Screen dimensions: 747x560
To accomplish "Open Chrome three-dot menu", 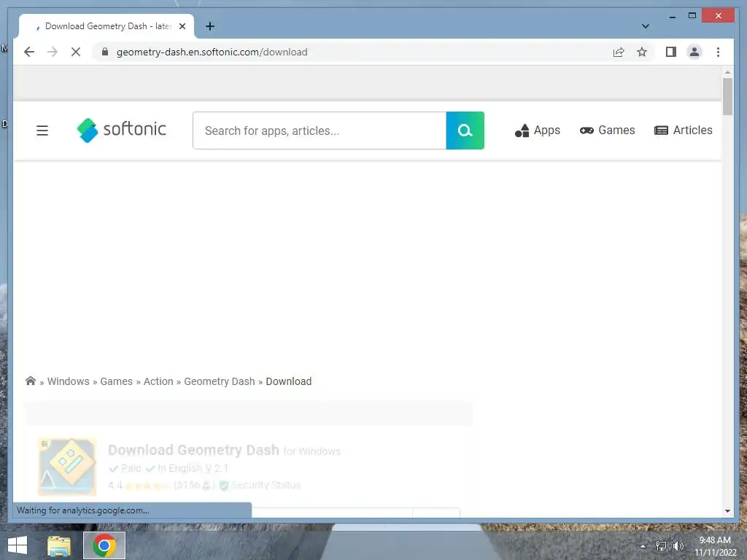I will (x=718, y=52).
